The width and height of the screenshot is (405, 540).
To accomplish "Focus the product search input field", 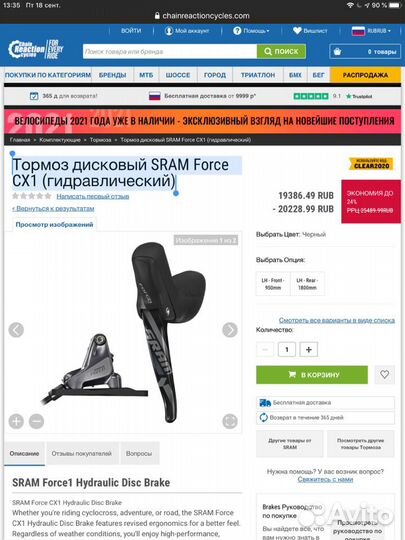I will tap(170, 52).
